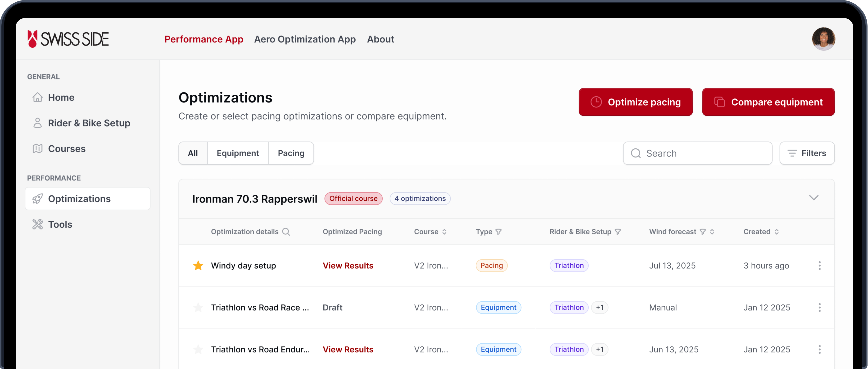The width and height of the screenshot is (868, 369).
Task: Unfavorite Windy day setup star
Action: (198, 265)
